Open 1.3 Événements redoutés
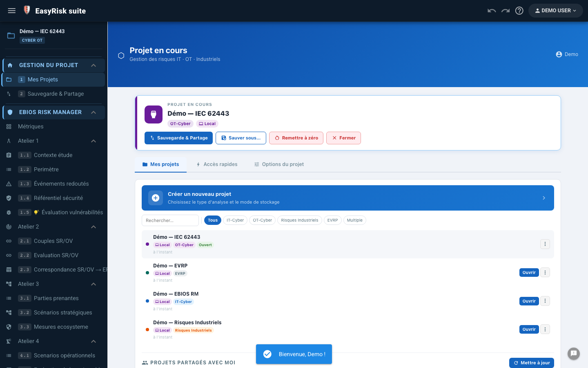Image resolution: width=588 pixels, height=368 pixels. (53, 184)
